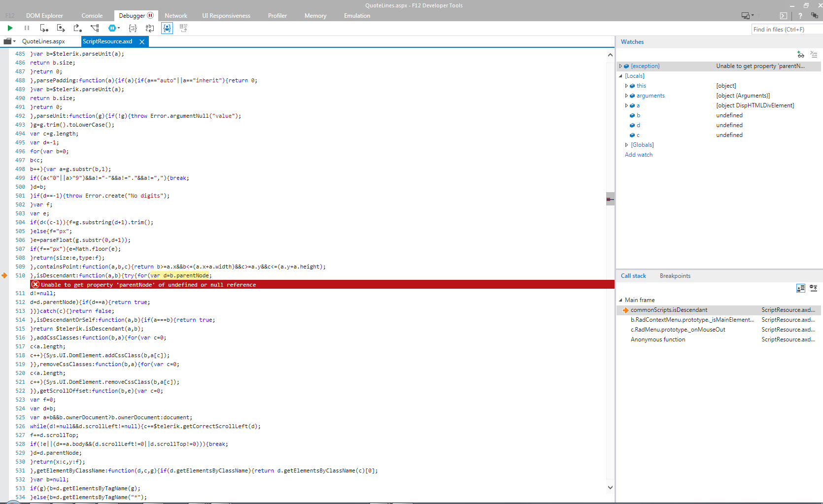Click the Step over icon
This screenshot has height=504, width=823.
61,28
